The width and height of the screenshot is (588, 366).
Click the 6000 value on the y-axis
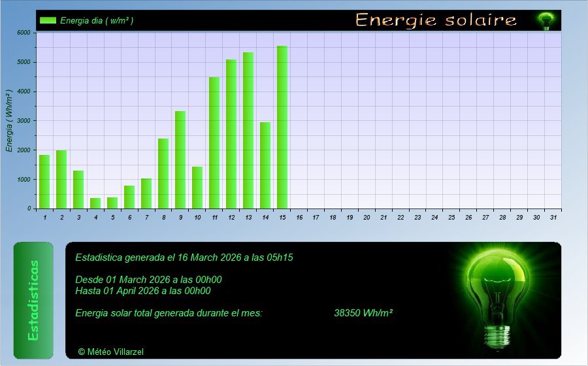tap(24, 33)
